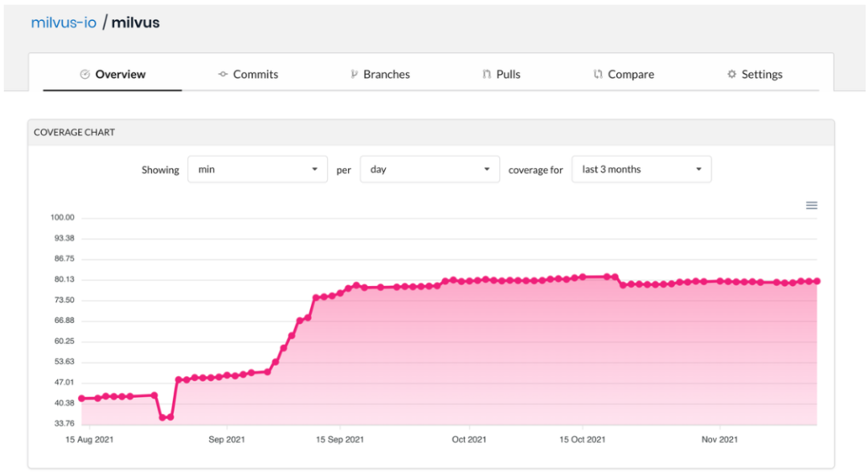Click the Compare tab icon
Image resolution: width=868 pixels, height=475 pixels.
[x=598, y=75]
